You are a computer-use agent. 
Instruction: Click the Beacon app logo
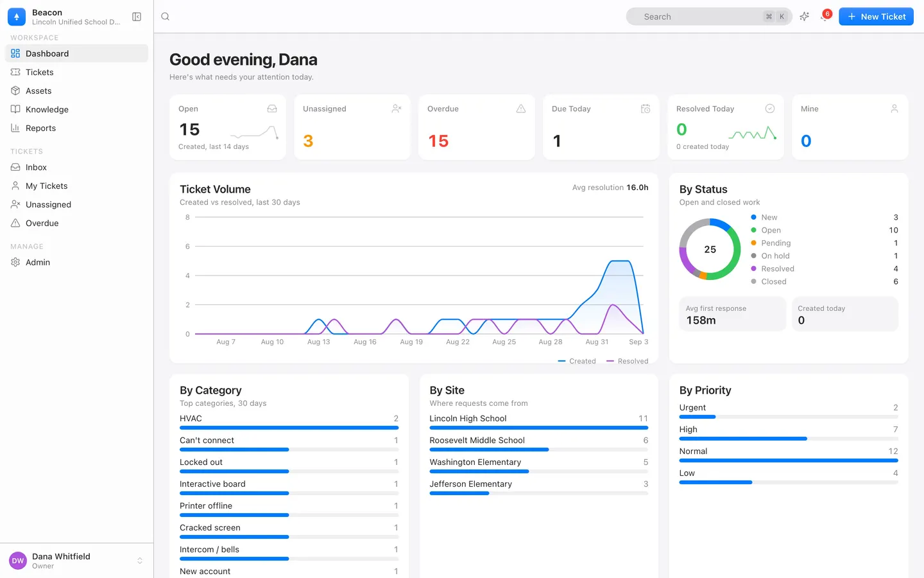click(x=17, y=17)
